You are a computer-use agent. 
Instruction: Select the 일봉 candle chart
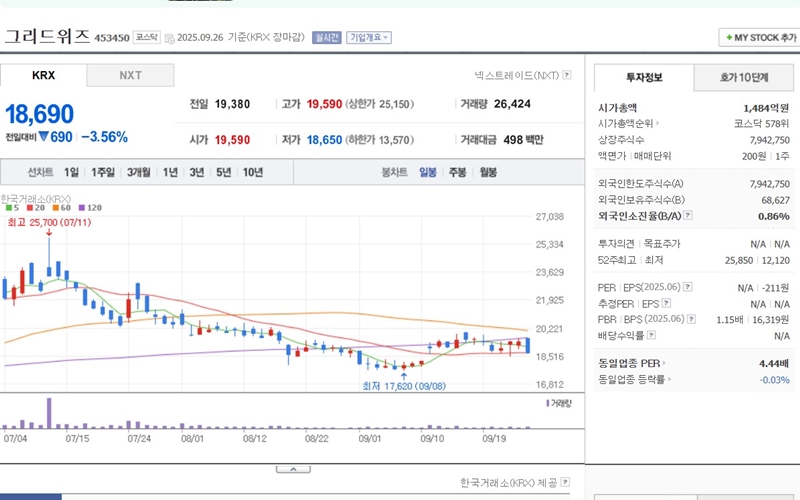pos(428,172)
